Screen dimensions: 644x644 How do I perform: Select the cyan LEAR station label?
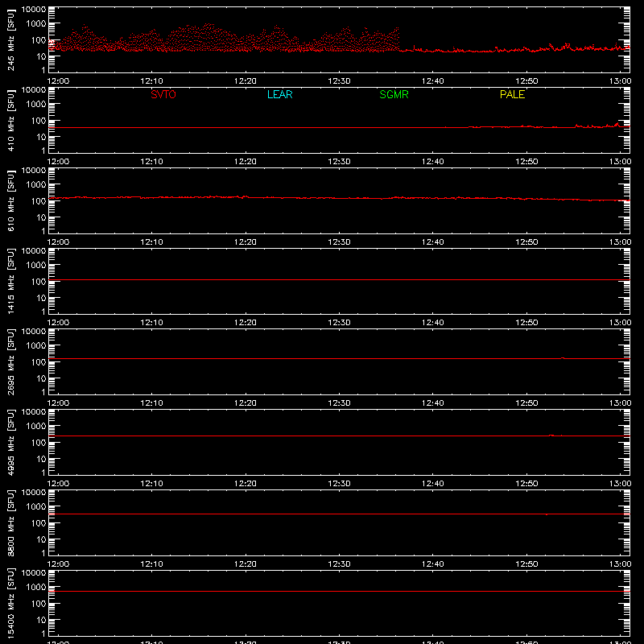(279, 94)
